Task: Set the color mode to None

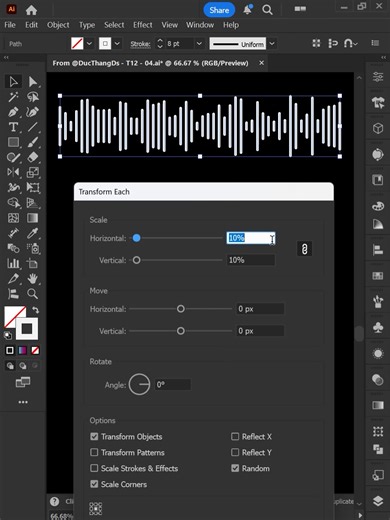Action: tap(35, 350)
